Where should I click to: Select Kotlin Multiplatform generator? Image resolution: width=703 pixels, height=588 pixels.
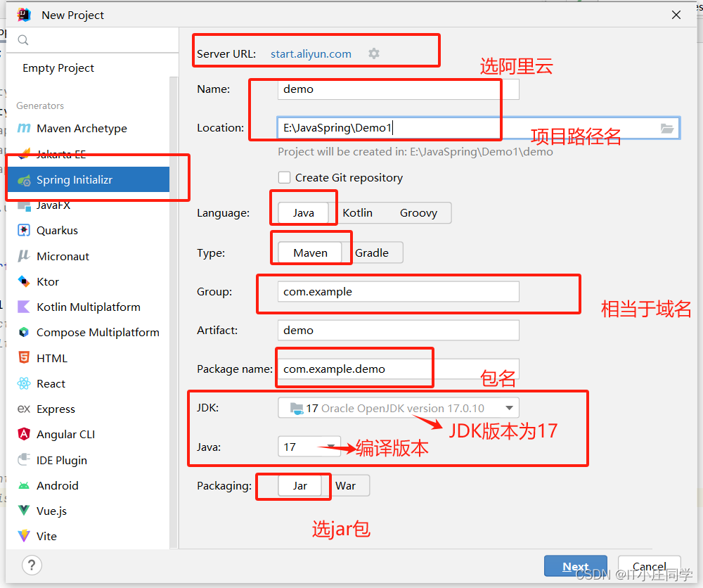89,307
